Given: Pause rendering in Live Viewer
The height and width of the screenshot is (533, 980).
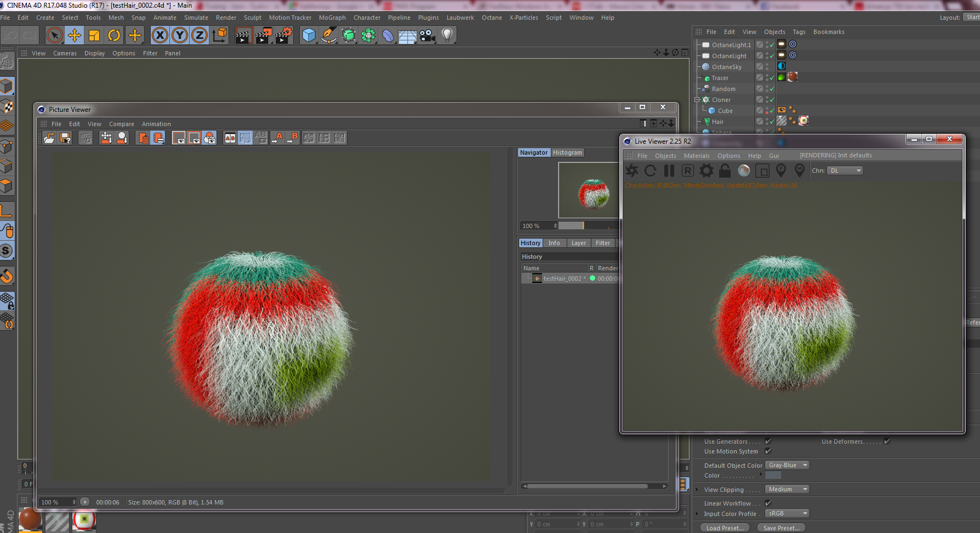Looking at the screenshot, I should (669, 171).
